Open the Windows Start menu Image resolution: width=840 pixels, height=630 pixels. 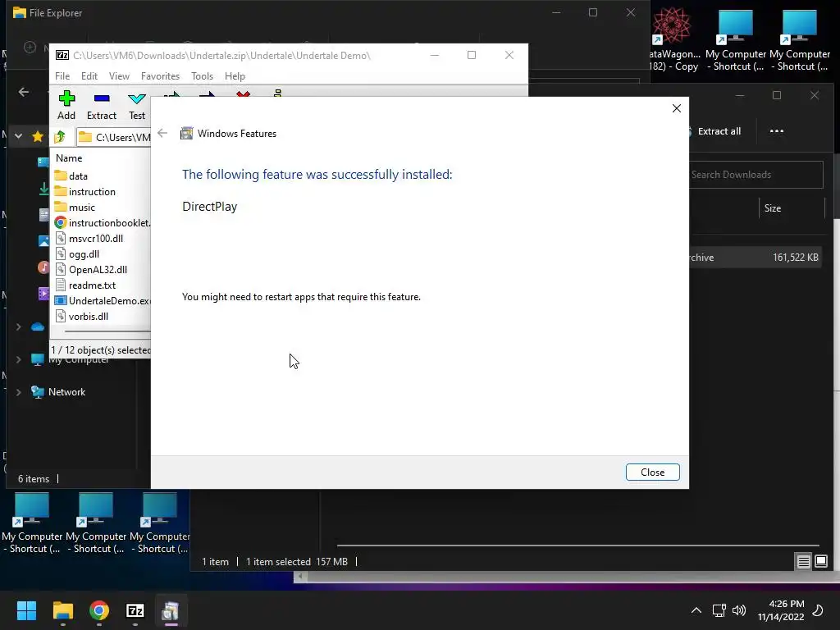click(26, 610)
